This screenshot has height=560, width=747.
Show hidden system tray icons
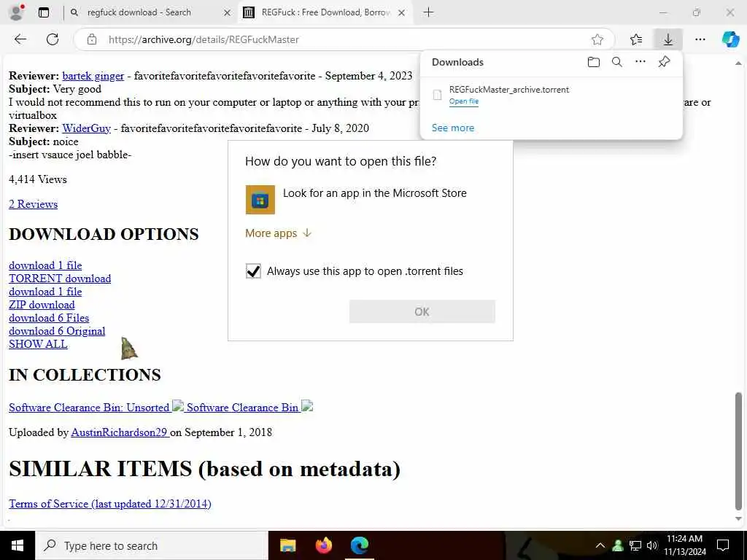click(x=600, y=545)
